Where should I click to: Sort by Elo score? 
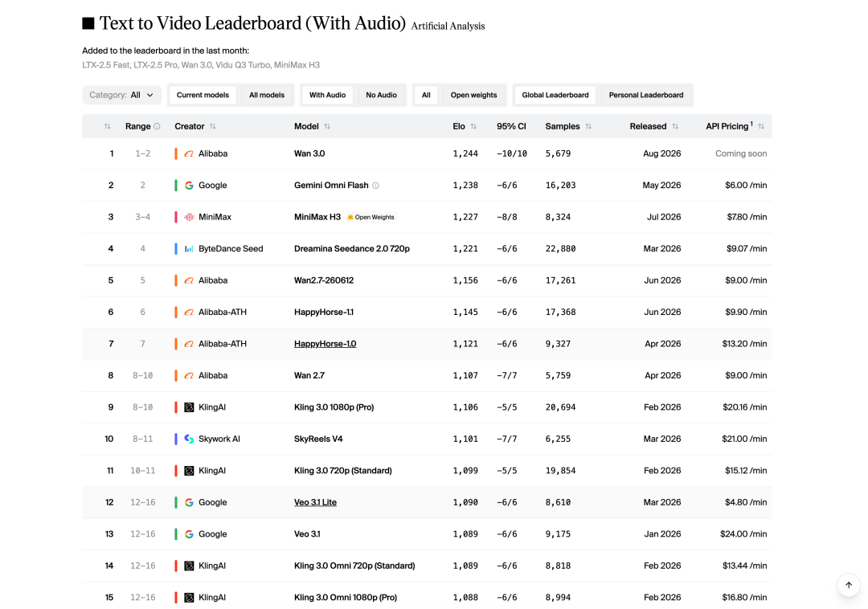[x=473, y=127]
